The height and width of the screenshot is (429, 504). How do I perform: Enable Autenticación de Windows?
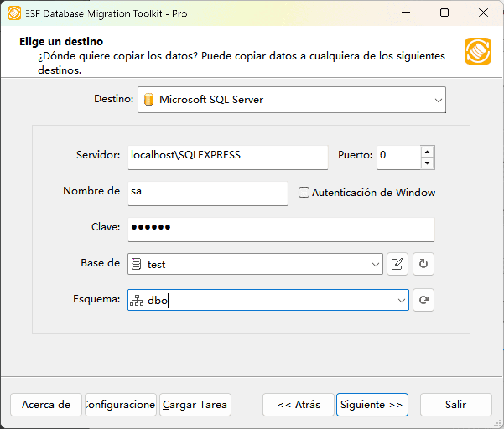pyautogui.click(x=303, y=192)
